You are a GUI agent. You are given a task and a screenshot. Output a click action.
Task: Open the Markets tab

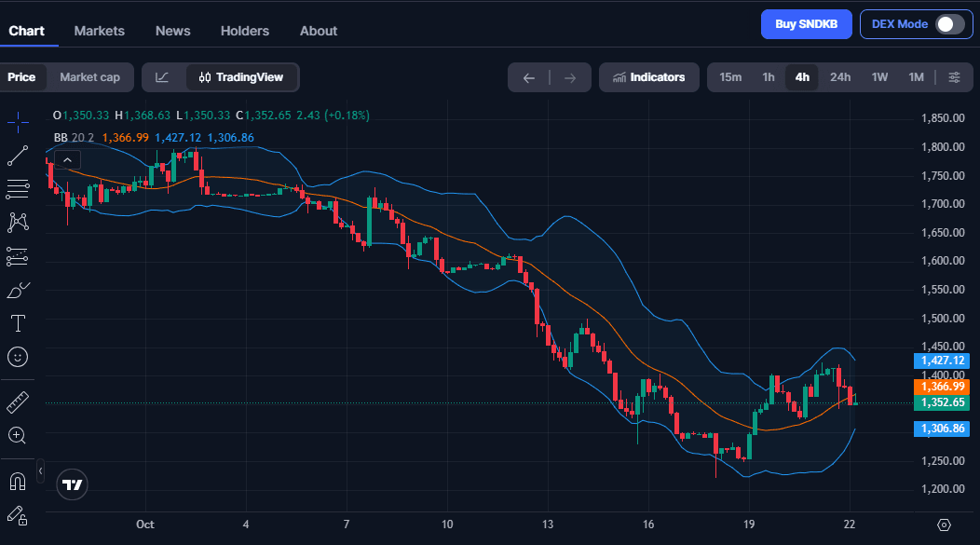coord(100,31)
